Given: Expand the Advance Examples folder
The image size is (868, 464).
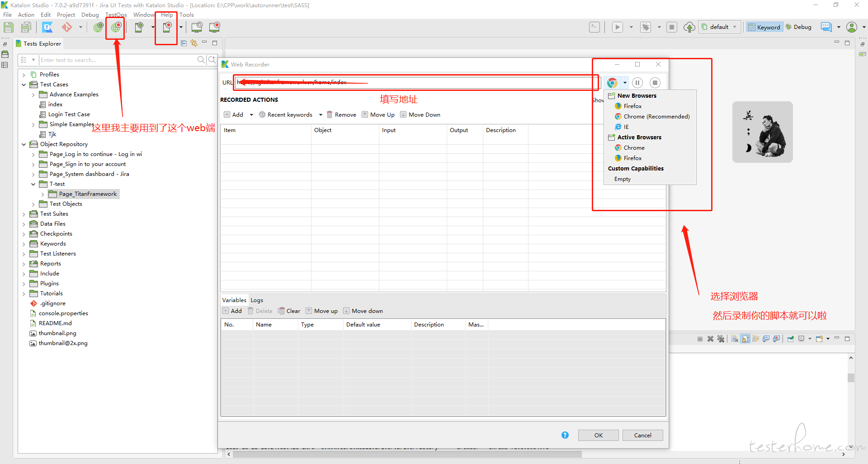Looking at the screenshot, I should click(33, 95).
